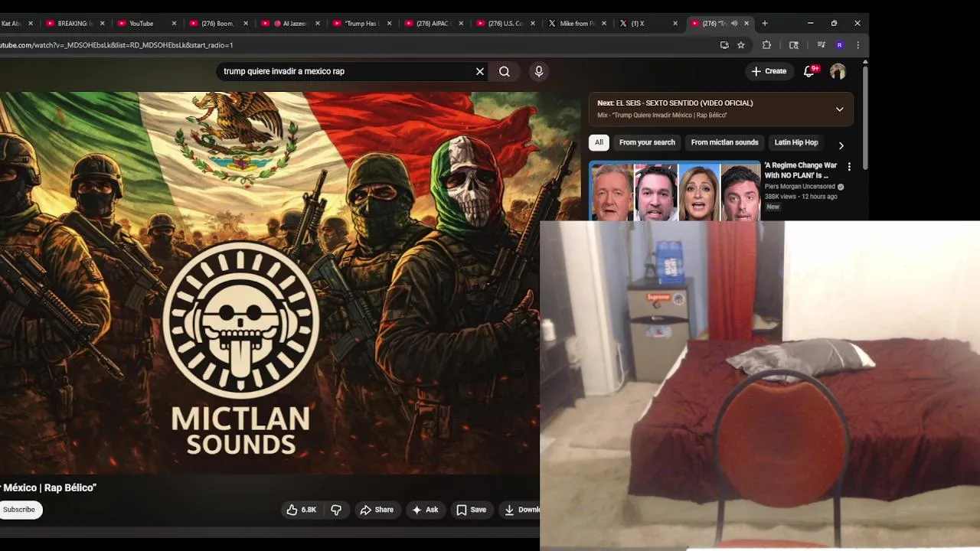Click the Share button
The height and width of the screenshot is (551, 980).
click(377, 510)
